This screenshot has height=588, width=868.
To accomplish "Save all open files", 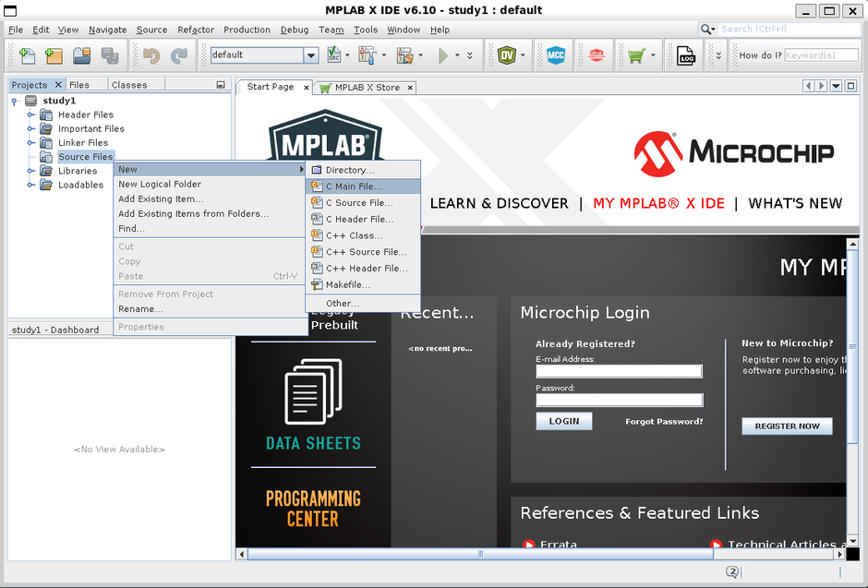I will click(111, 55).
